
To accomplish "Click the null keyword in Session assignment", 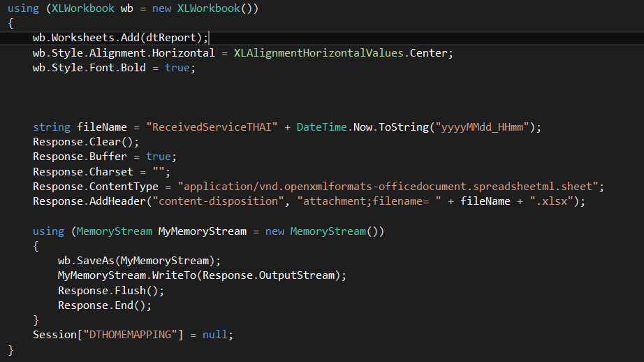I will click(215, 335).
